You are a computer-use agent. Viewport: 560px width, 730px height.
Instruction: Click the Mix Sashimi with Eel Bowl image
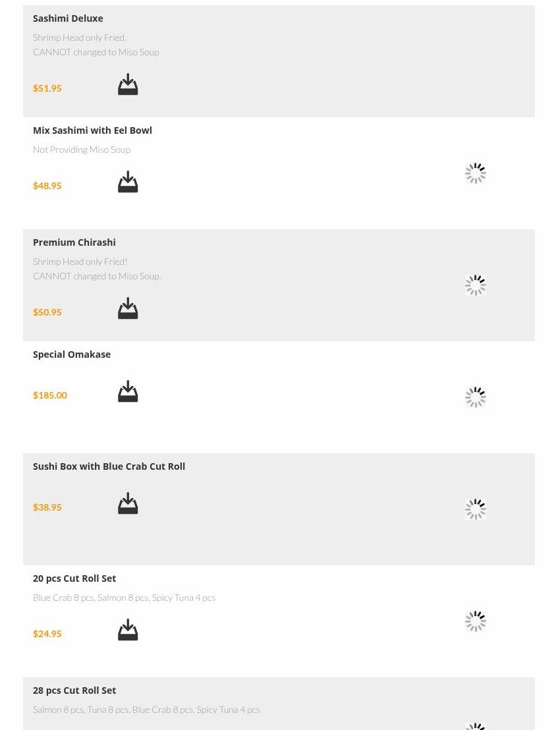475,173
